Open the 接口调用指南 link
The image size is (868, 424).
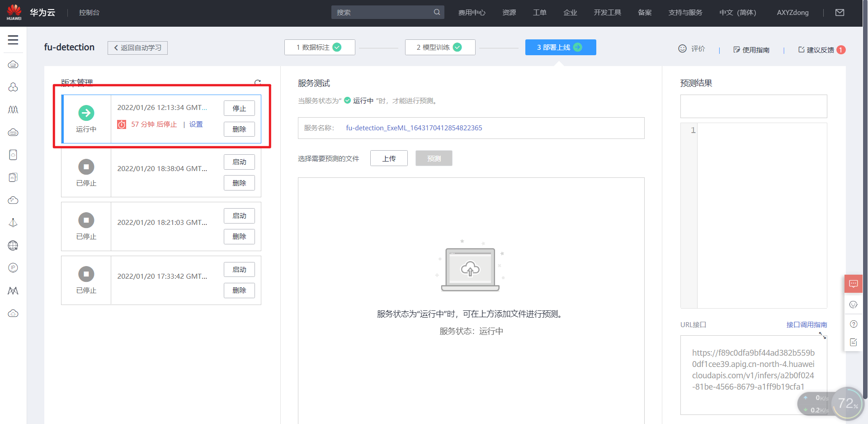(x=807, y=325)
